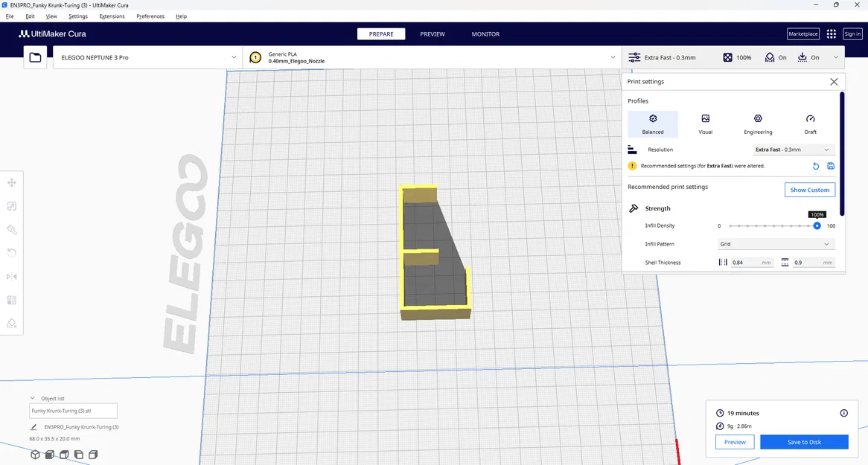Image resolution: width=868 pixels, height=465 pixels.
Task: Switch to 3D perspective view cube icon
Action: (35, 455)
